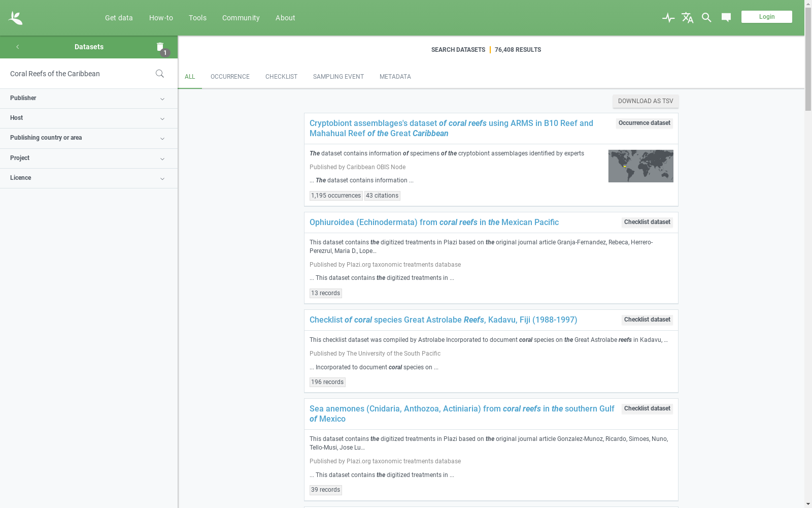Screen dimensions: 812x508
Task: Collapse filters with the back chevron
Action: pyautogui.click(x=17, y=47)
